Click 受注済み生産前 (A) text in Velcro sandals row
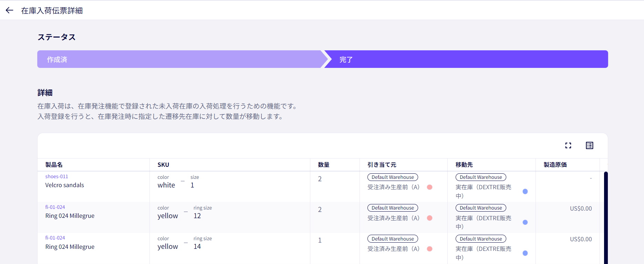The image size is (644, 264). click(393, 187)
